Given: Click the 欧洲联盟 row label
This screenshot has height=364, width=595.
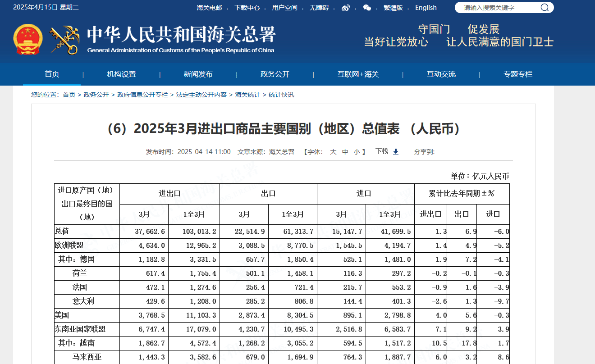Looking at the screenshot, I should tap(69, 246).
